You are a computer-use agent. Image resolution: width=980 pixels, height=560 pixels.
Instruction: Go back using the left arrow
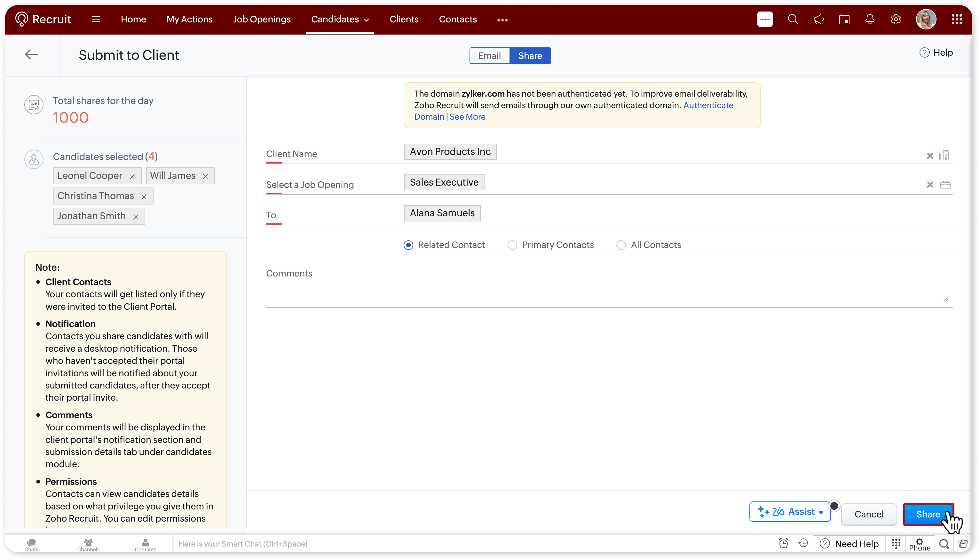(x=32, y=55)
